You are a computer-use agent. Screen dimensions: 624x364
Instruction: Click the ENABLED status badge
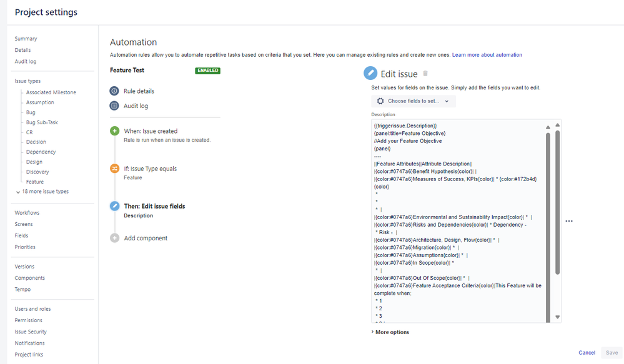point(208,71)
